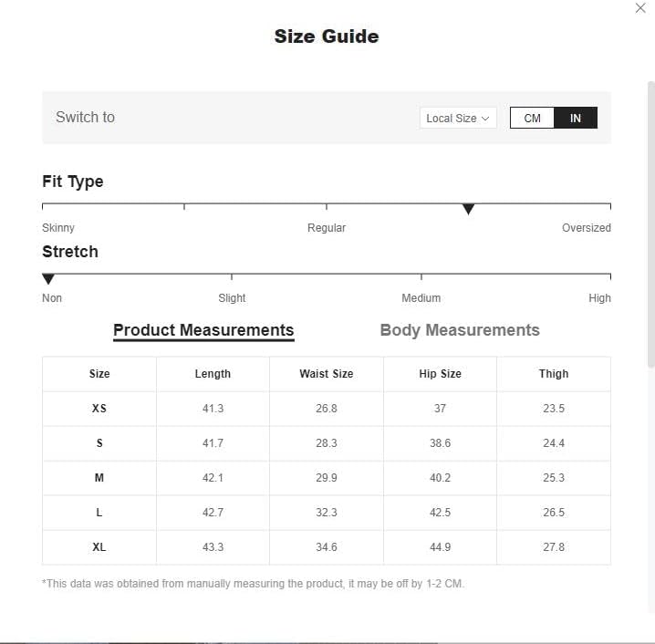Click the Thigh column header

point(554,373)
